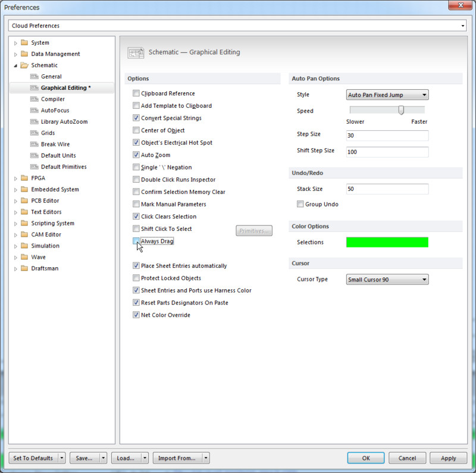The image size is (476, 473).
Task: Enable the Center of Object option
Action: 136,130
